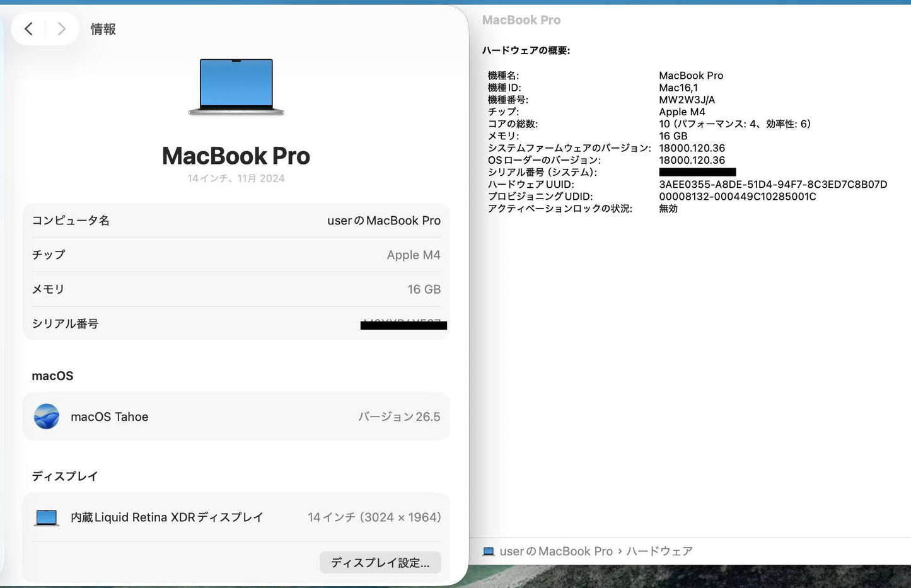This screenshot has height=588, width=911.
Task: Click the built-in display laptop icon
Action: [x=47, y=517]
